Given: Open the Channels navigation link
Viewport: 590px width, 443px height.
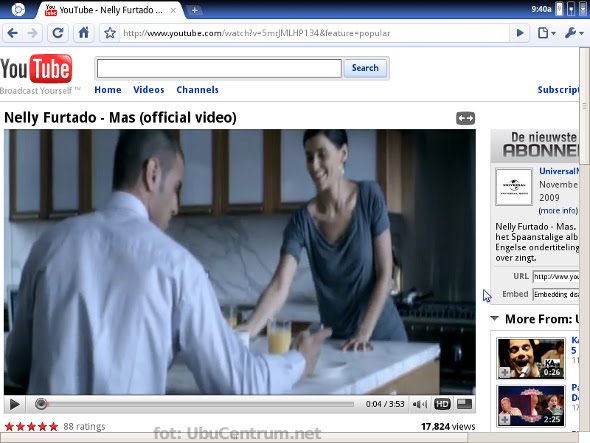Looking at the screenshot, I should [x=198, y=90].
